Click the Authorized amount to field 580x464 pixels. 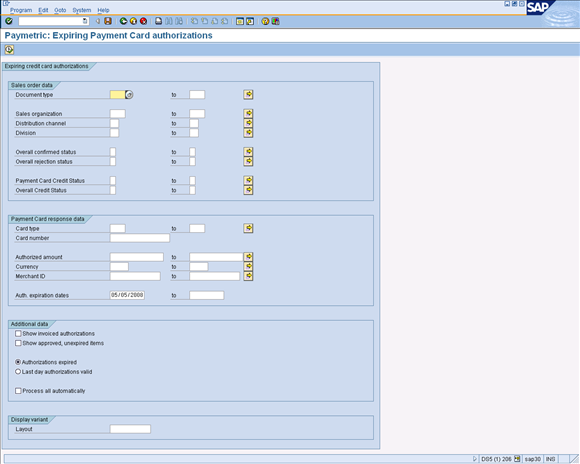tap(216, 257)
